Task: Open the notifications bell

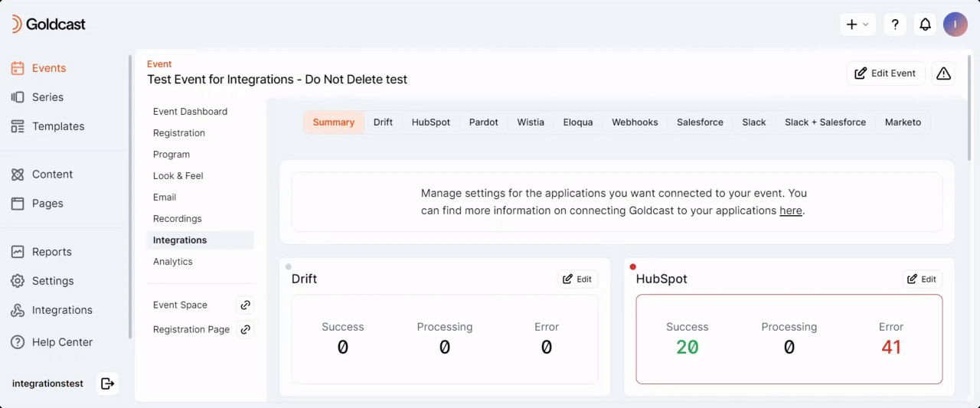Action: coord(925,24)
